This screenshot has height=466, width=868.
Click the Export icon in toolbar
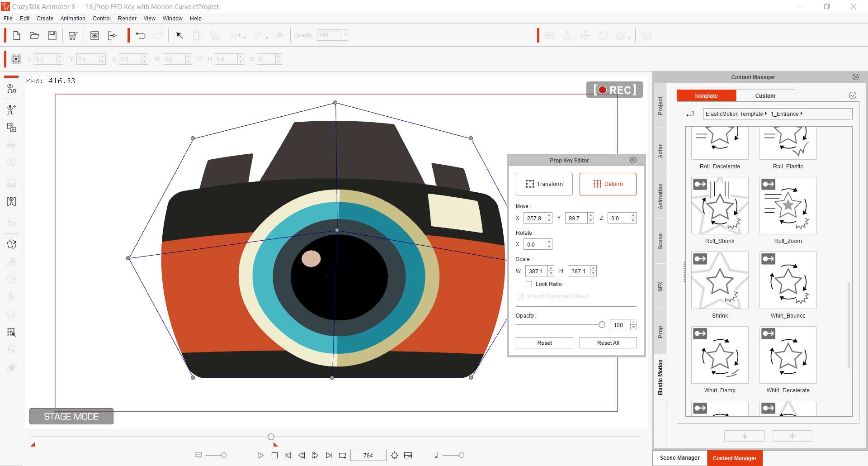click(112, 35)
